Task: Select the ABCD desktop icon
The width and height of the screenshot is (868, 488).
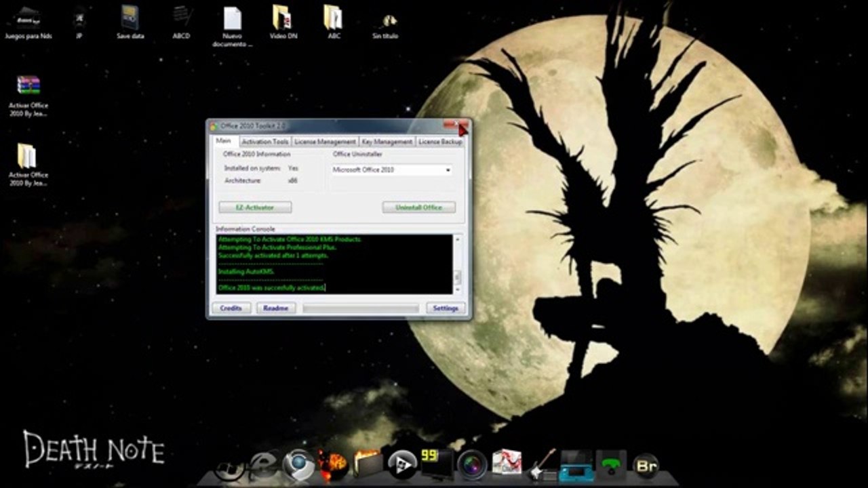Action: point(181,22)
